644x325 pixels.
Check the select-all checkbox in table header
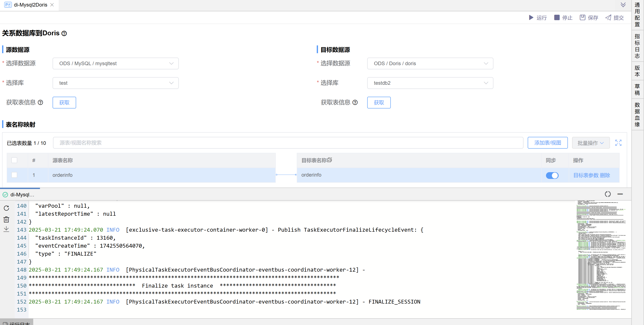click(15, 160)
